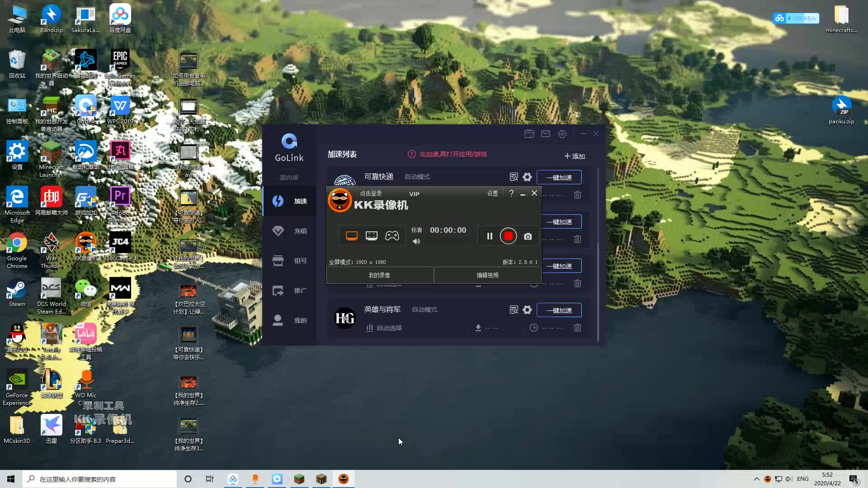
Task: Stop recording with the red record button
Action: click(508, 235)
